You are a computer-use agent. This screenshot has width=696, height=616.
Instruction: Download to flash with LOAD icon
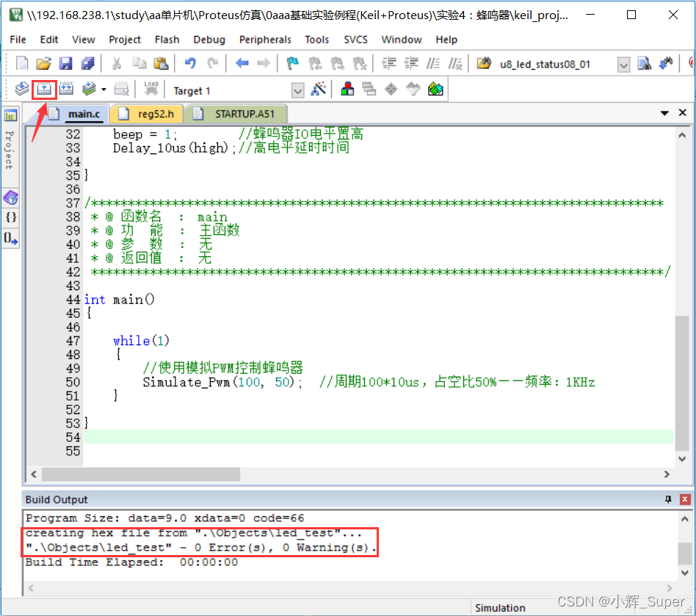click(x=151, y=89)
